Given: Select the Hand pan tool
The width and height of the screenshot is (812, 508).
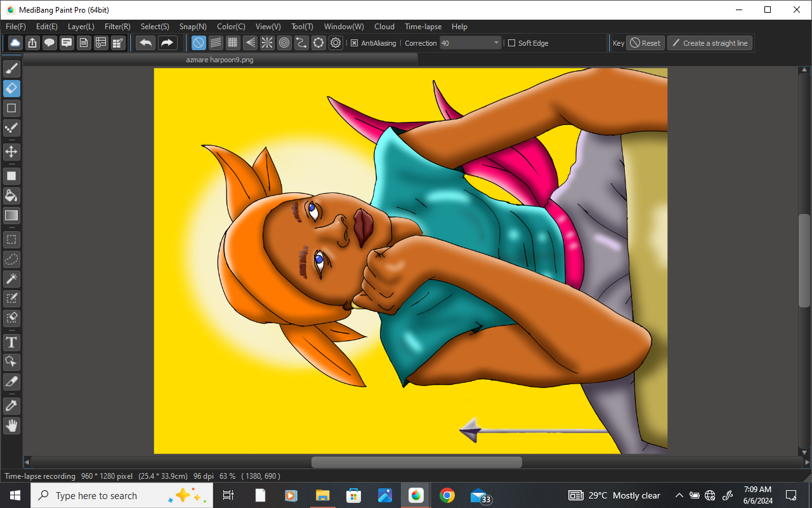Looking at the screenshot, I should 11,425.
